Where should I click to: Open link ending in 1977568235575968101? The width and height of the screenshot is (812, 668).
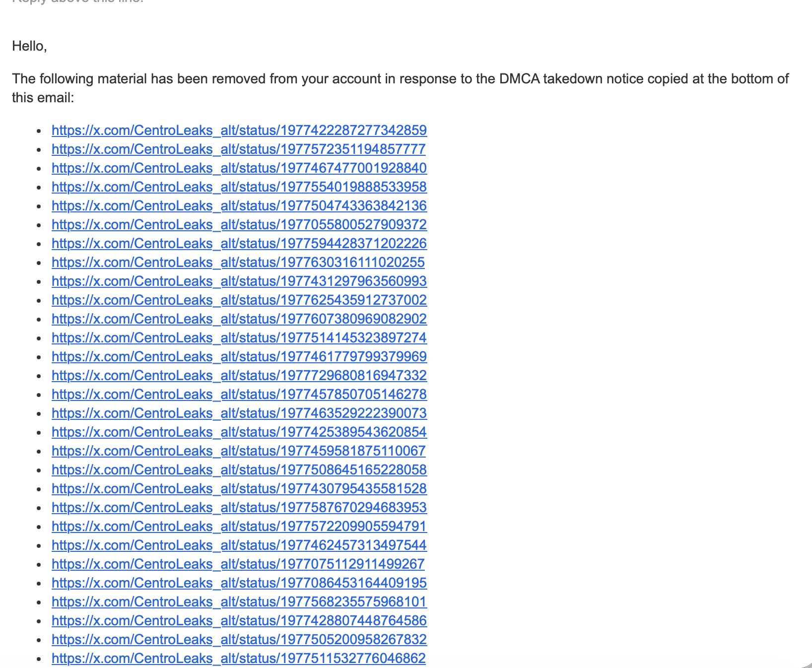[239, 602]
